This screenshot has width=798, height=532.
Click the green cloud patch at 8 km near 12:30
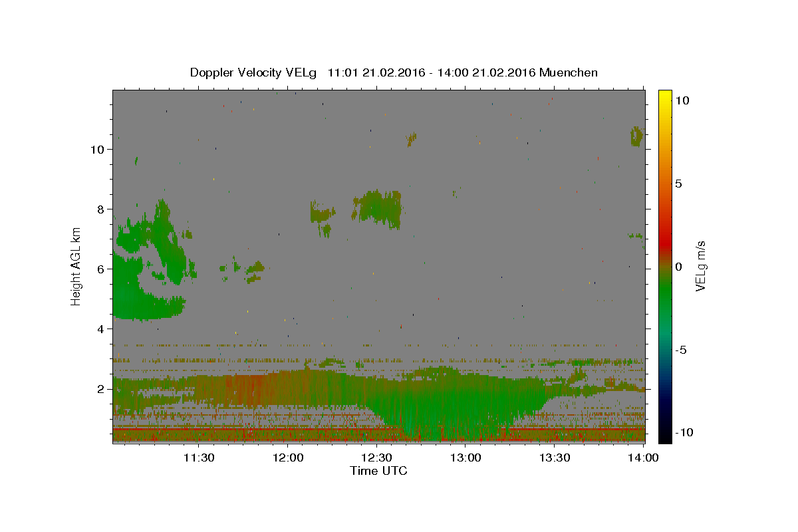coord(378,209)
